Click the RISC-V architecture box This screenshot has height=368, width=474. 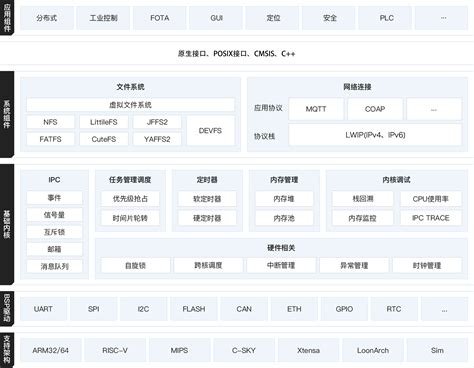[115, 350]
